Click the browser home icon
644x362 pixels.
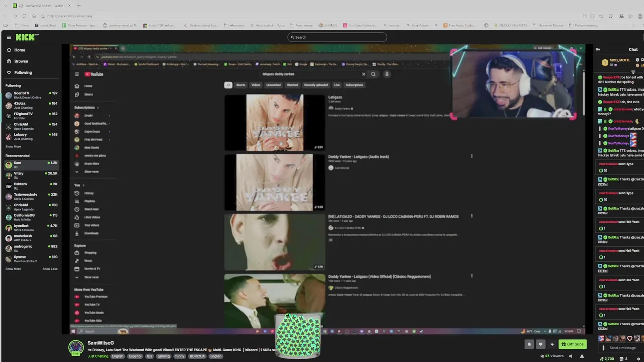(x=34, y=16)
